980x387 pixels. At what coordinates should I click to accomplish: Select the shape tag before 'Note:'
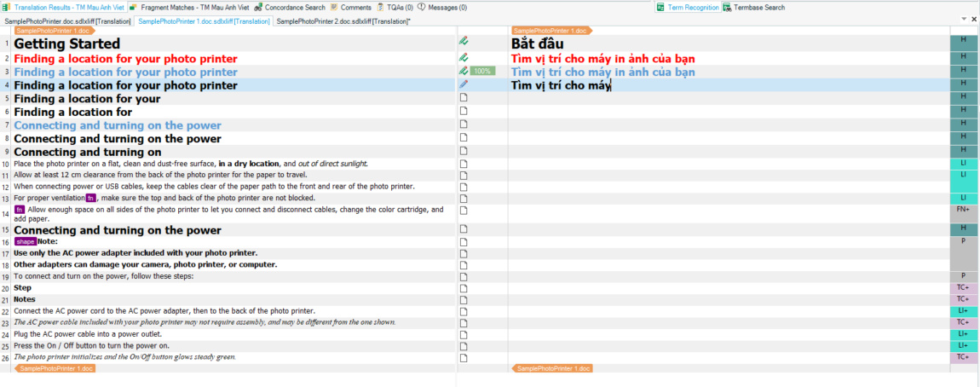(26, 241)
